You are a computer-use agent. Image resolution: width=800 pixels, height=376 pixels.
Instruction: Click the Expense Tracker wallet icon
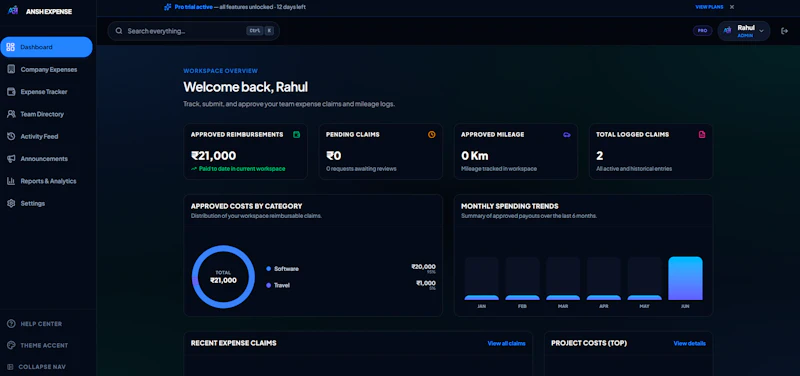[11, 92]
